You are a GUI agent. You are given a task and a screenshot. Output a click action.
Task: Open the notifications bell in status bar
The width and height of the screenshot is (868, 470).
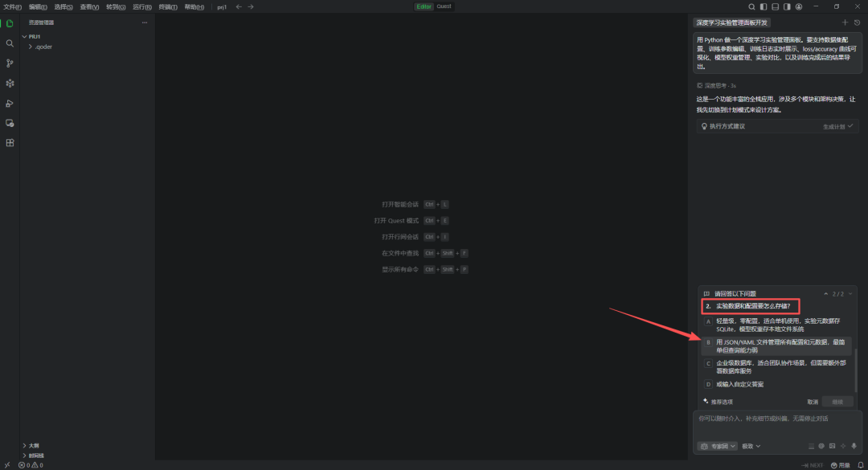click(x=860, y=465)
